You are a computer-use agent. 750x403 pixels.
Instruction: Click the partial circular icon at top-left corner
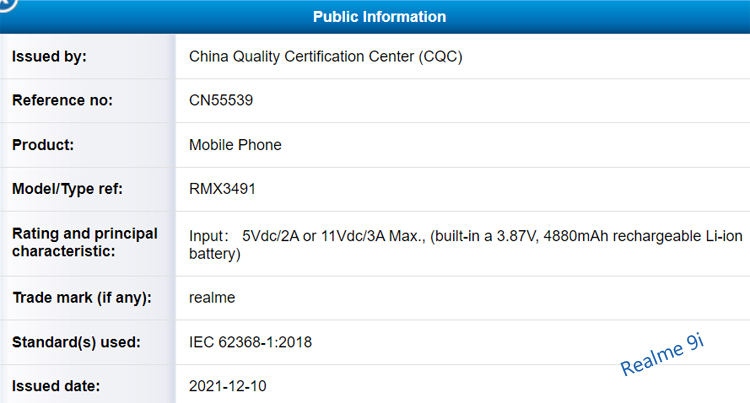(x=8, y=6)
